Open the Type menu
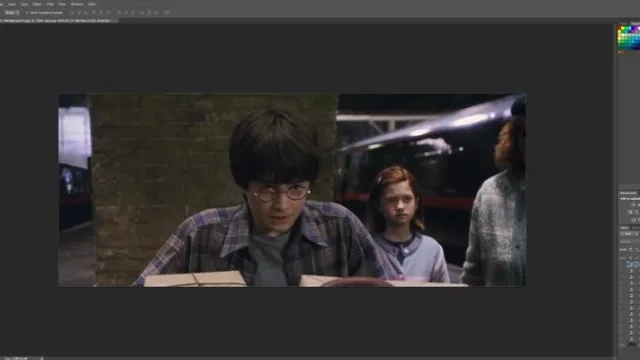The image size is (640, 360). coord(24,4)
